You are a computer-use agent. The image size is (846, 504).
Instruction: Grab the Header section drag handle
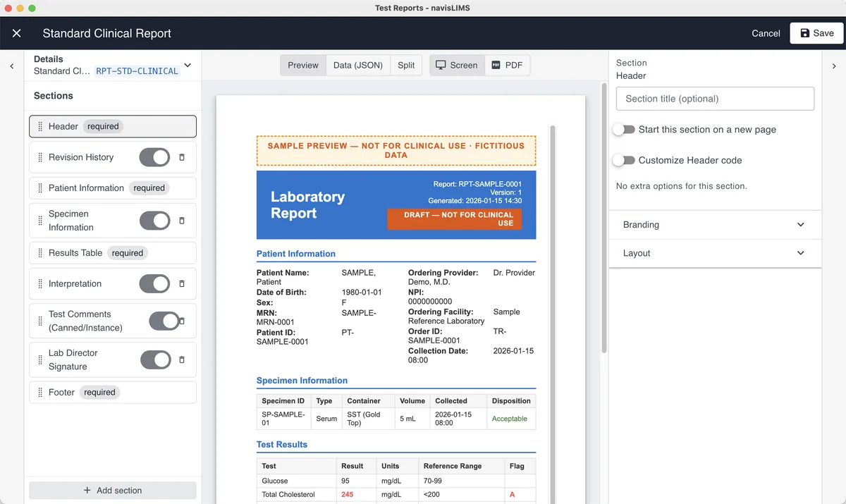pyautogui.click(x=40, y=127)
